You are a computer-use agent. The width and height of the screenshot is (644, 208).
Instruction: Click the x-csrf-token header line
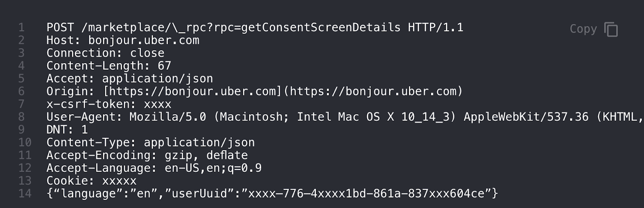point(109,104)
